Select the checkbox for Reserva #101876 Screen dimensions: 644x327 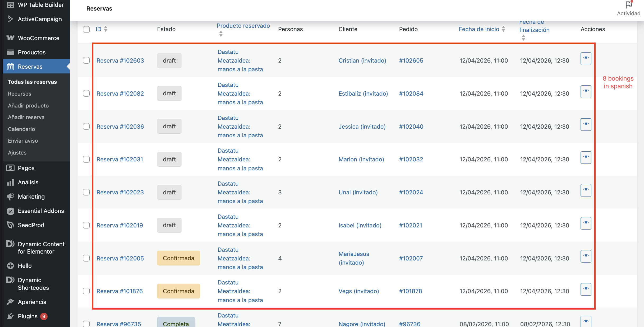coord(86,291)
